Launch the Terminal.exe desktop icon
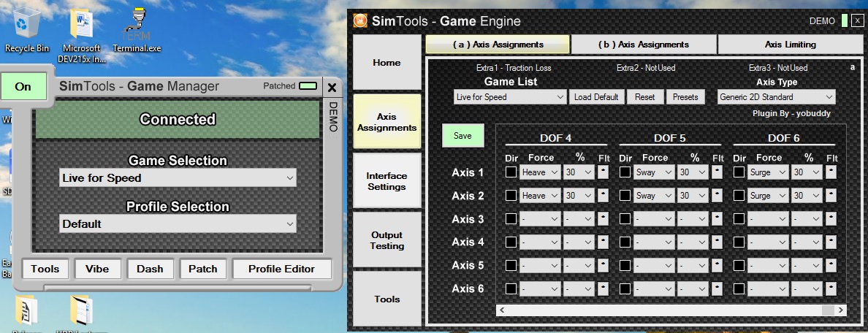 tap(137, 31)
